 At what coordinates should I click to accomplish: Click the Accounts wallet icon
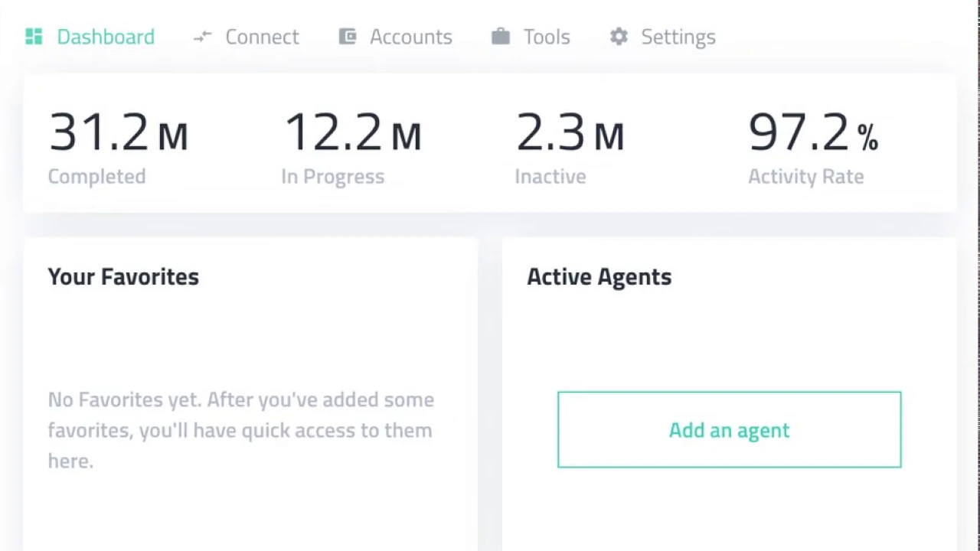348,37
